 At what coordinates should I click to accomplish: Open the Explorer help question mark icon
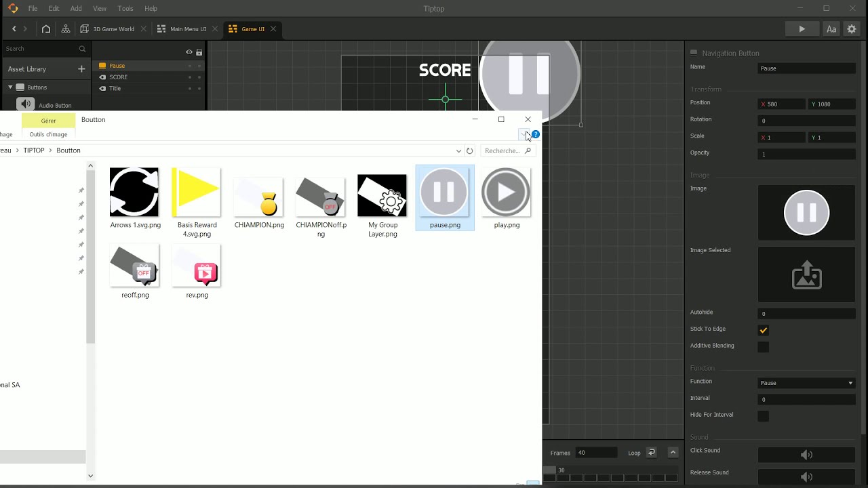point(536,134)
